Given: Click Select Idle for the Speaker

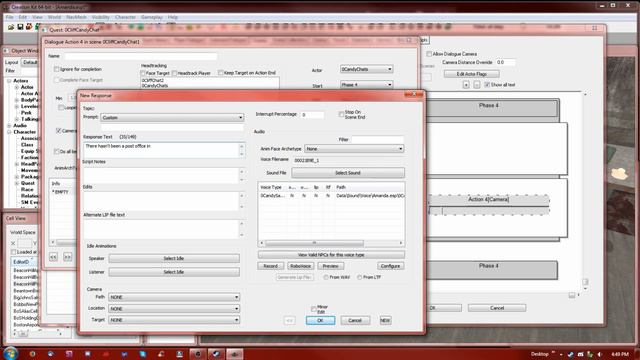Looking at the screenshot, I should [x=174, y=258].
